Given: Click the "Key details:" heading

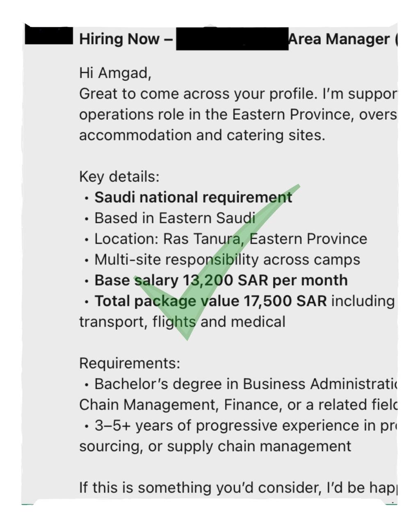Looking at the screenshot, I should (x=119, y=177).
